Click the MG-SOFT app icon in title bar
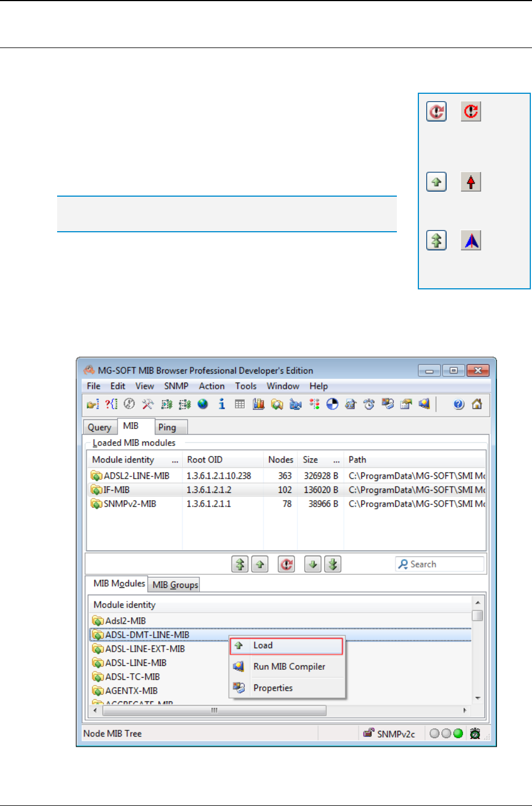532x806 pixels. click(89, 370)
